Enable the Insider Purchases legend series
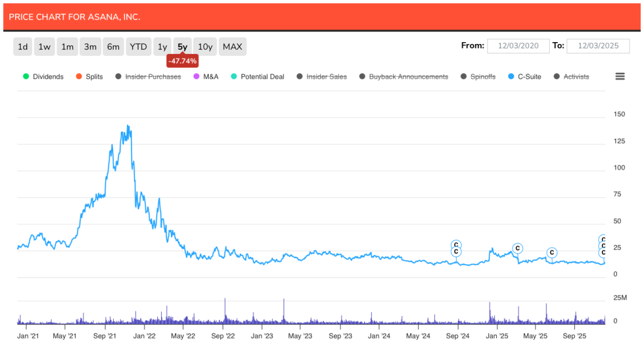This screenshot has width=644, height=343. coord(148,77)
